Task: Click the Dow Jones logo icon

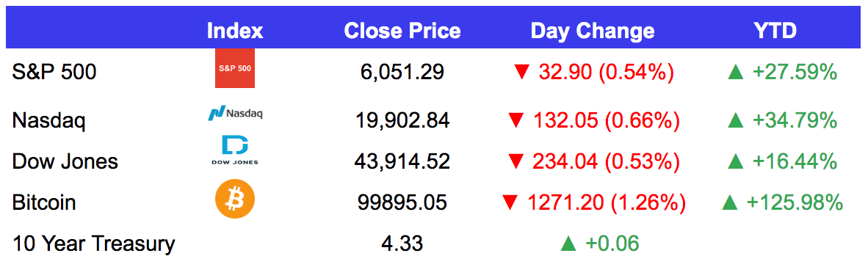Action: click(x=235, y=150)
